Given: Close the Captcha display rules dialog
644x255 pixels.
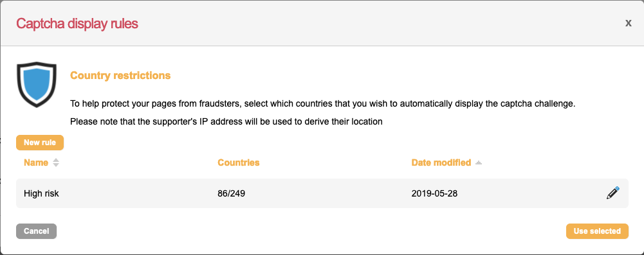Looking at the screenshot, I should pos(628,23).
